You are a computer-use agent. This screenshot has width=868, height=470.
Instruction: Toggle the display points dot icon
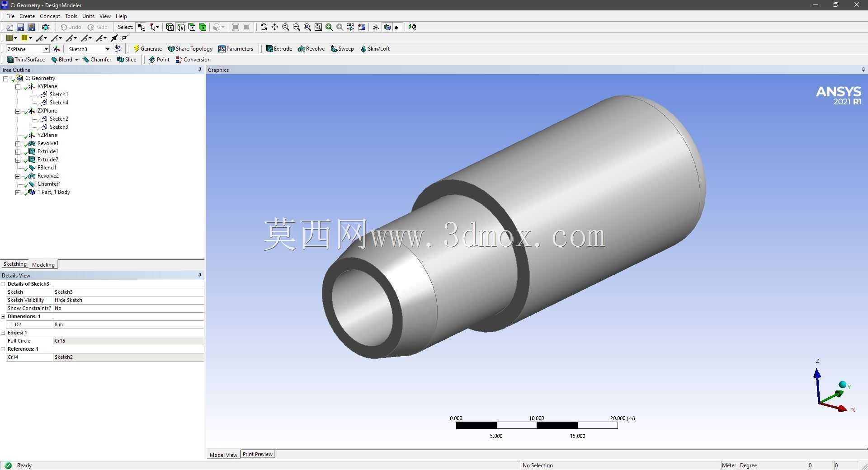tap(396, 28)
